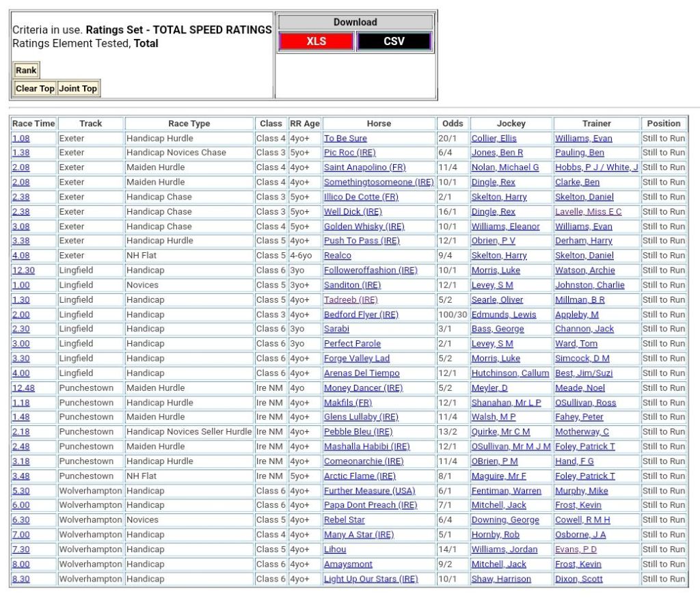The image size is (700, 598).
Task: Open the Lingfield 12.30 race time link
Action: [23, 271]
